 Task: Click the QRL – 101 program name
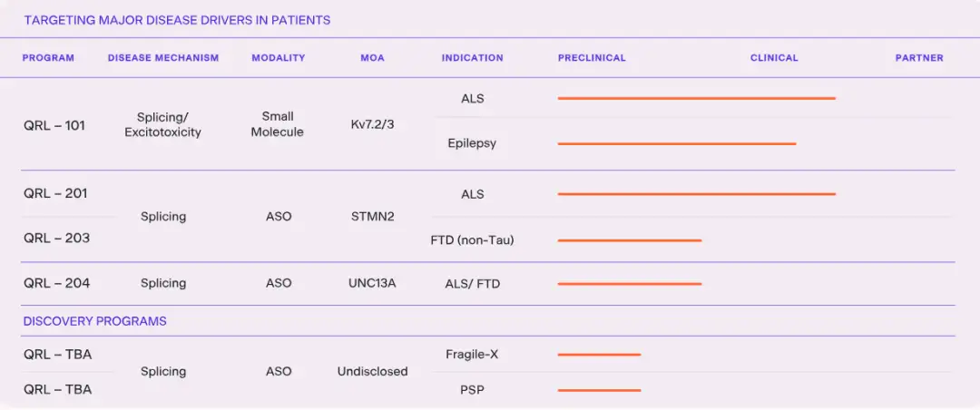click(x=54, y=125)
